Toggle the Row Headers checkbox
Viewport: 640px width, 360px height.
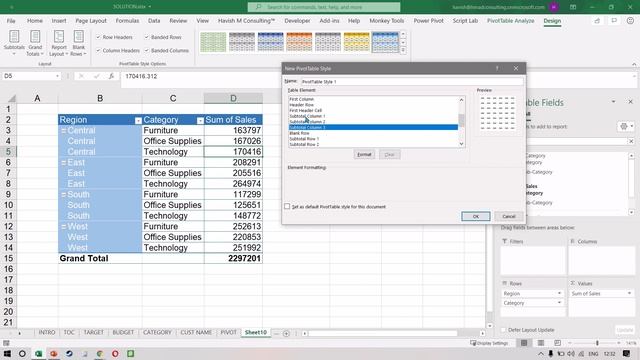(x=98, y=37)
